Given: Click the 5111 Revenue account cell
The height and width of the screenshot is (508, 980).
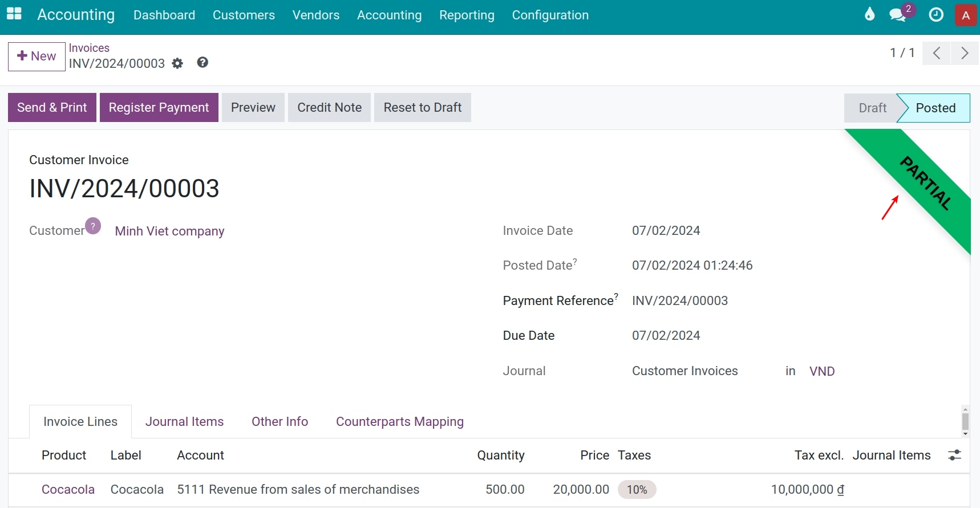Looking at the screenshot, I should click(x=298, y=489).
